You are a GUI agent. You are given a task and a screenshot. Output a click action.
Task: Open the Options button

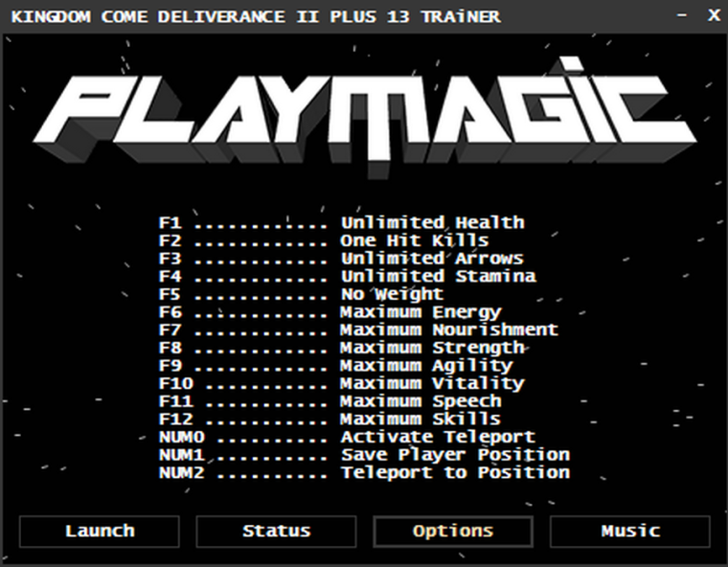point(453,531)
